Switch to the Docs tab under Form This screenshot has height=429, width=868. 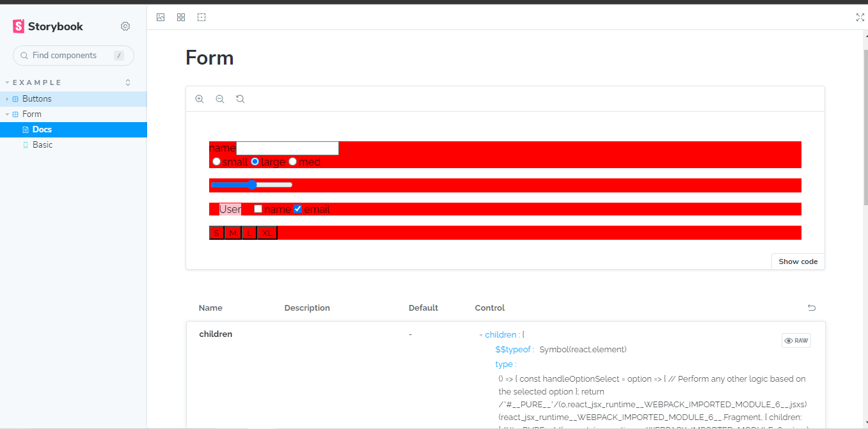[42, 129]
